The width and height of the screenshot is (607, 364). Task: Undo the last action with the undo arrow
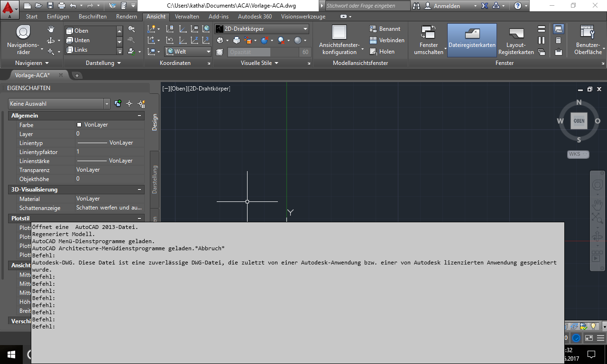73,6
